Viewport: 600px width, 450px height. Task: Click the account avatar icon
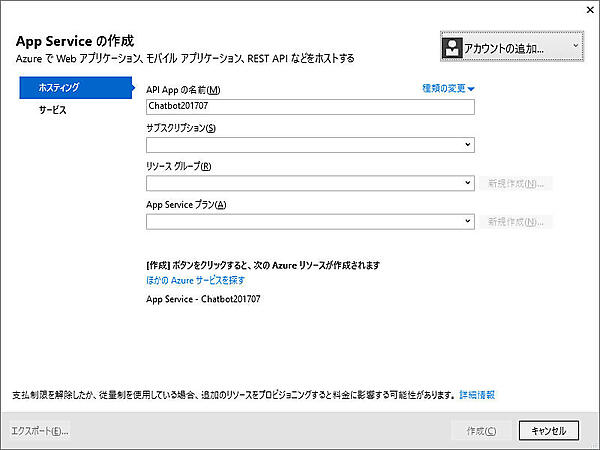coord(452,47)
